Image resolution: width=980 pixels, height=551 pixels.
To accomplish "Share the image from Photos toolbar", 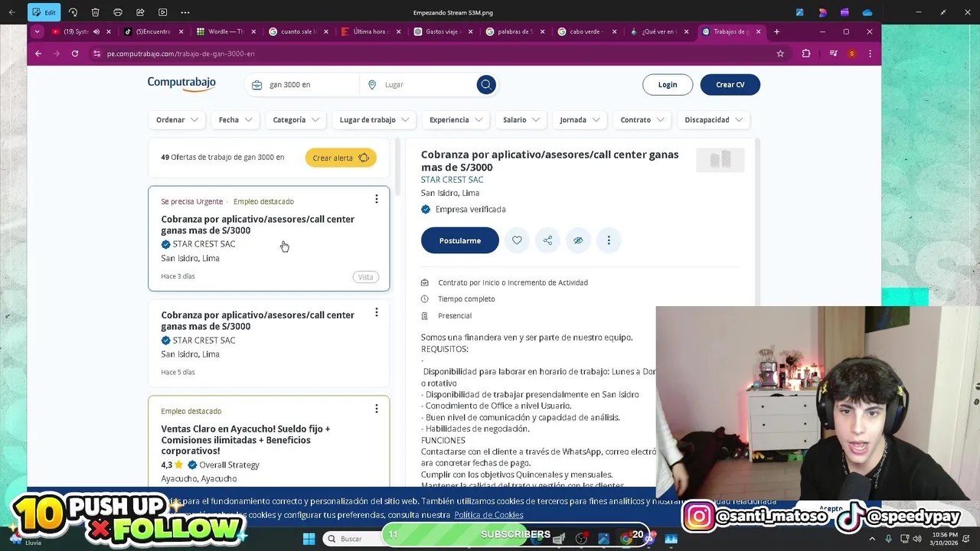I will [x=140, y=12].
